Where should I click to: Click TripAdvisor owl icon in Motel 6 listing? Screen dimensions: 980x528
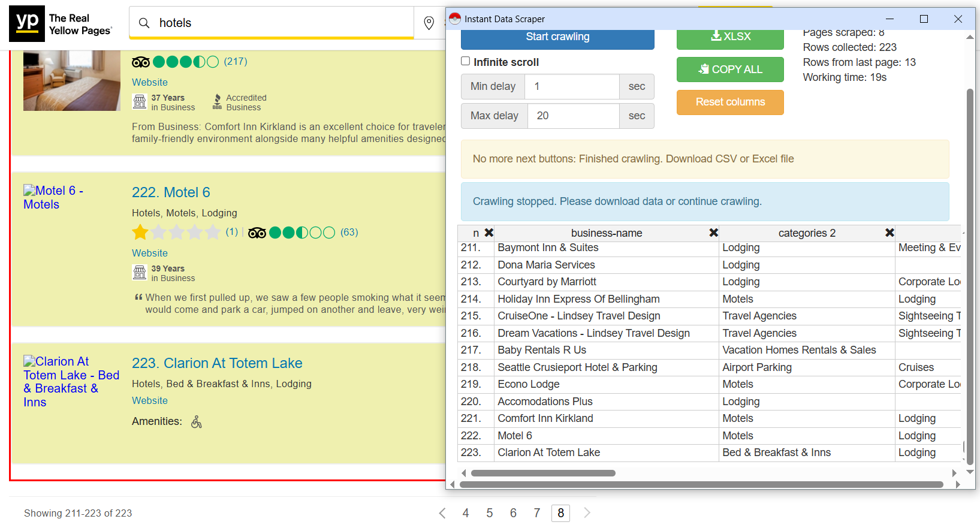257,233
